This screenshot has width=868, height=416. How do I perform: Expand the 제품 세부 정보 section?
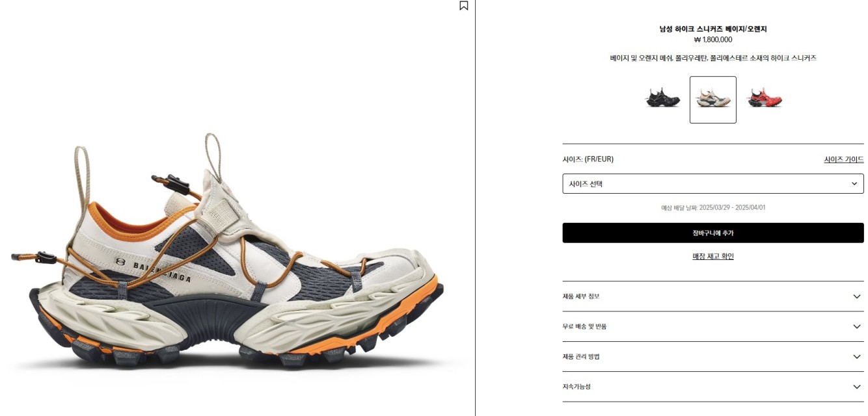[x=713, y=296]
